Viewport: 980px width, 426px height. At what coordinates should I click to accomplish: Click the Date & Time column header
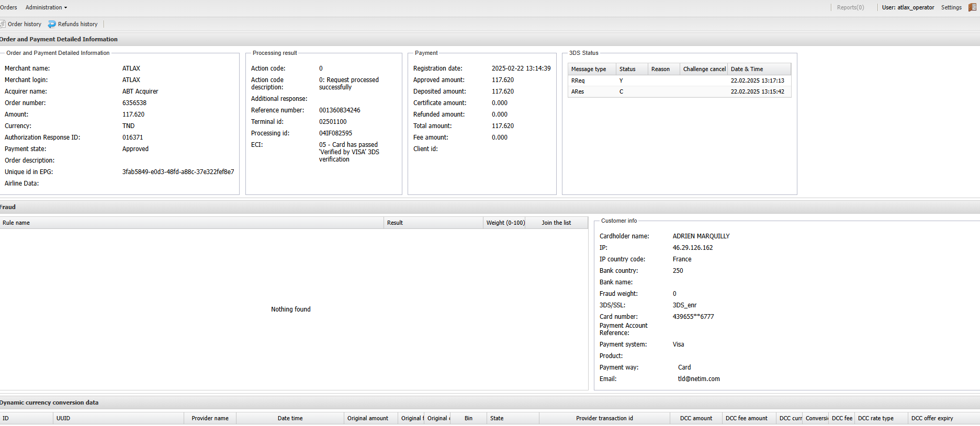(x=747, y=69)
